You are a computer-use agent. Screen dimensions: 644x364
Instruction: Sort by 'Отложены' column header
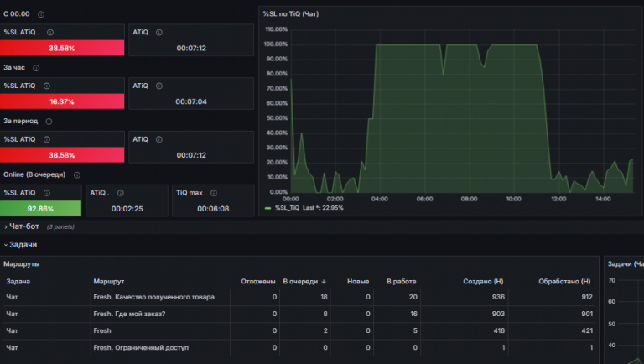tap(258, 282)
